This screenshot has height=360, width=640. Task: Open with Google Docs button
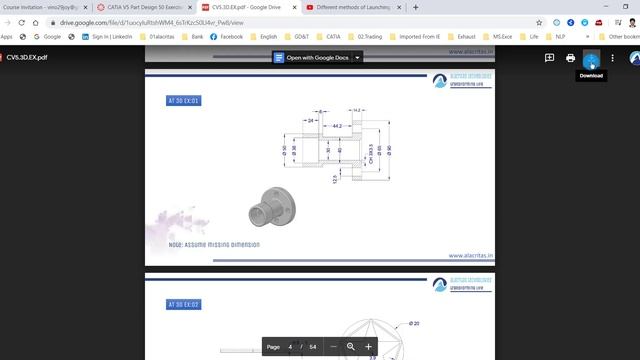pos(312,58)
